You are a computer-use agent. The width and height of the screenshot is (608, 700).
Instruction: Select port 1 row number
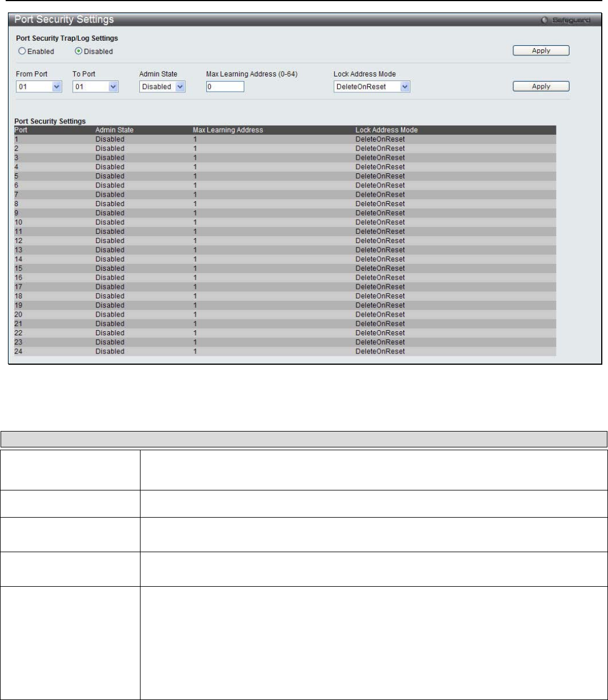coord(16,139)
